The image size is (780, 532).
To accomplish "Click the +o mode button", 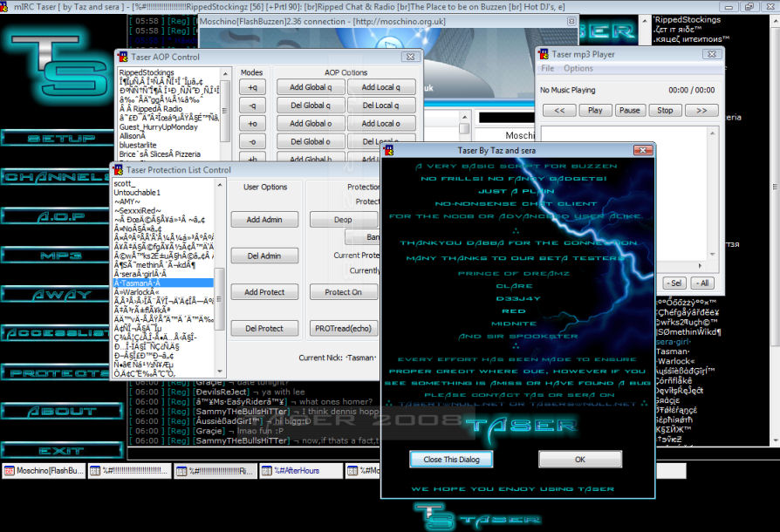I will [x=252, y=123].
